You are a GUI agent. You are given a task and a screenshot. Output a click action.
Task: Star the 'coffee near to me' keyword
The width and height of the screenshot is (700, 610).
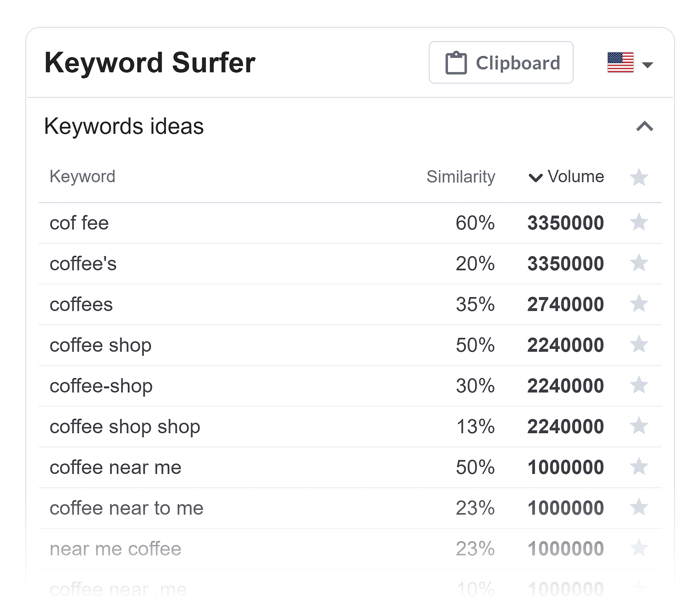(639, 507)
